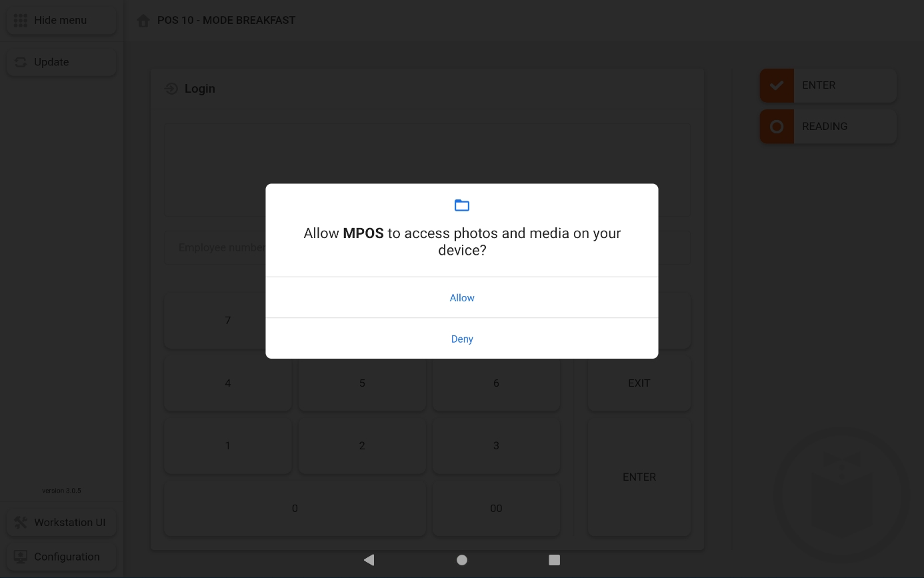Click the Configuration monitor icon
This screenshot has height=578, width=924.
click(21, 557)
